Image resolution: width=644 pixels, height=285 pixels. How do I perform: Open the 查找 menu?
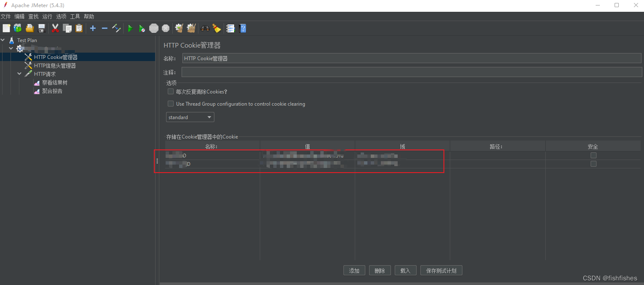point(33,16)
